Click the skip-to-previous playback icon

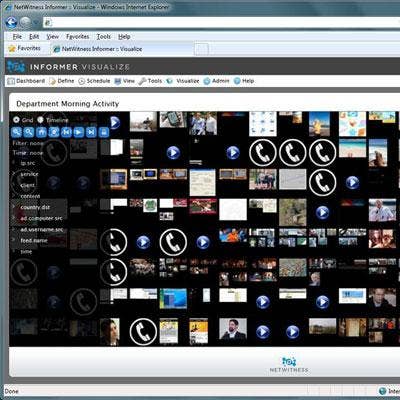pos(66,132)
